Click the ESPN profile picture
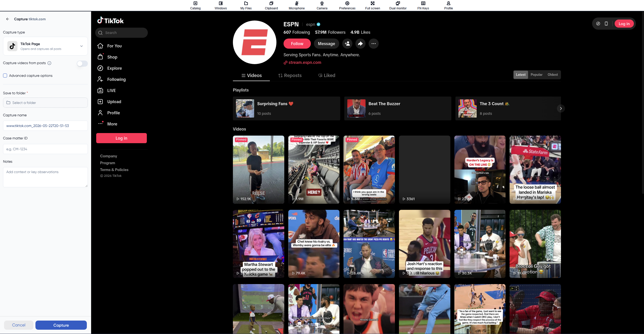644x334 pixels. 254,42
